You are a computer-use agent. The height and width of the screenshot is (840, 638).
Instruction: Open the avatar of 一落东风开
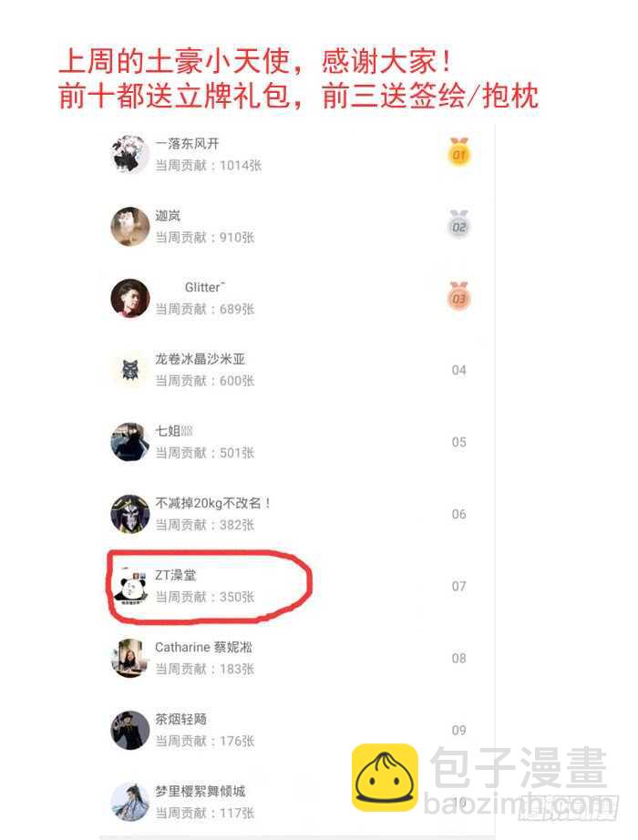tap(129, 154)
